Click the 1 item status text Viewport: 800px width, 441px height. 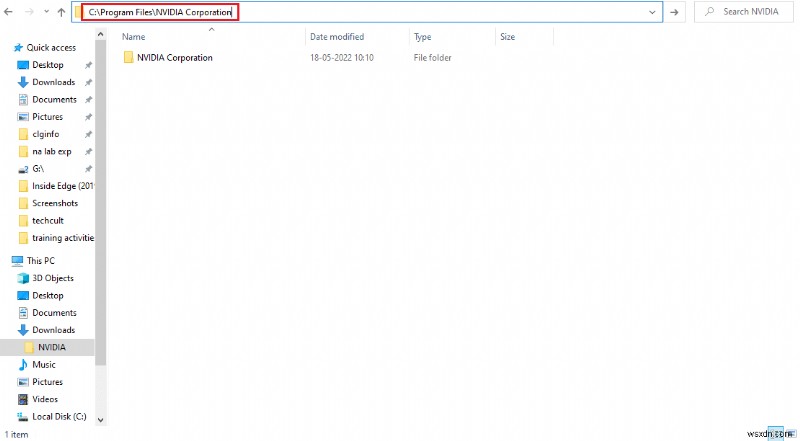tap(16, 434)
